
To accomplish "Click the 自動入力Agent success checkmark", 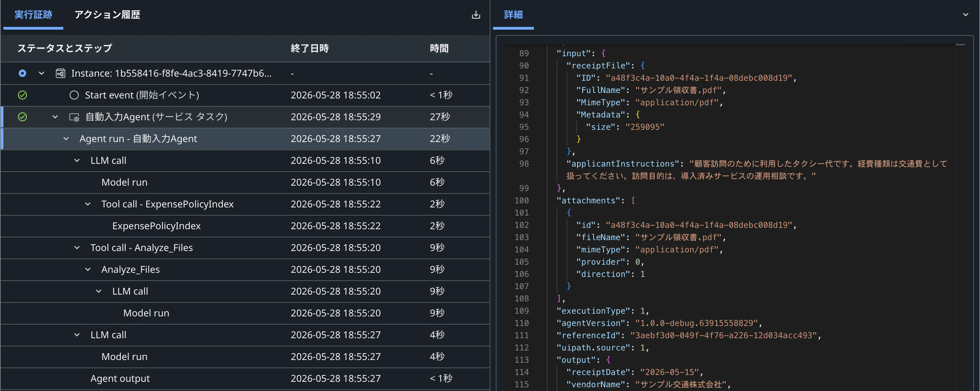I will [x=22, y=117].
